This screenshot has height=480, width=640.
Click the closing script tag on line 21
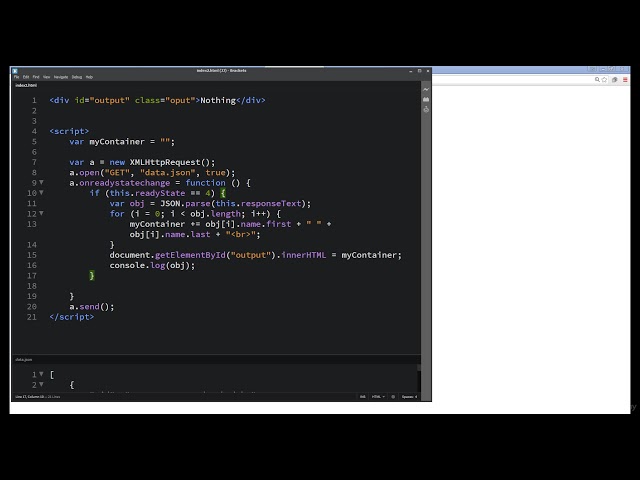point(71,317)
